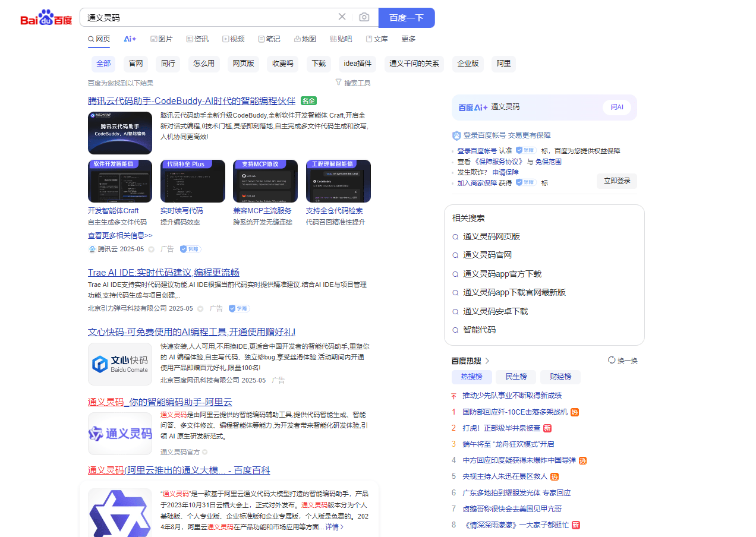Image resolution: width=756 pixels, height=537 pixels.
Task: Open the 支持全仓代码检索 link
Action: click(x=335, y=211)
